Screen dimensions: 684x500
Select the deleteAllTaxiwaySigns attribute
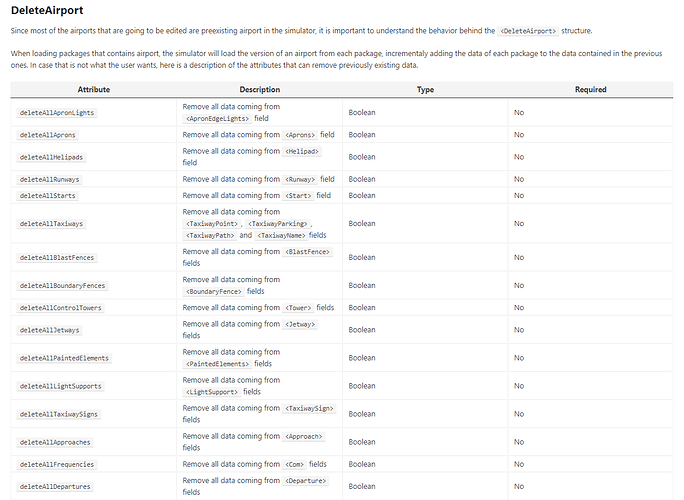click(x=58, y=414)
